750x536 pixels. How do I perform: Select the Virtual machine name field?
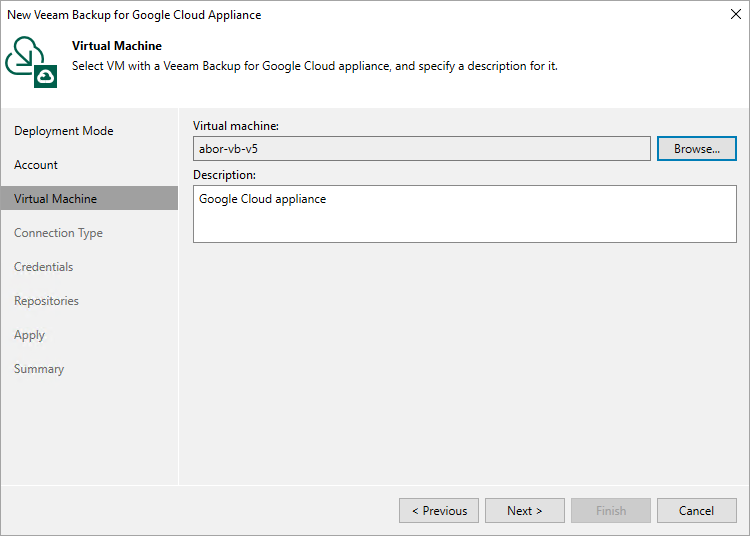click(x=421, y=149)
